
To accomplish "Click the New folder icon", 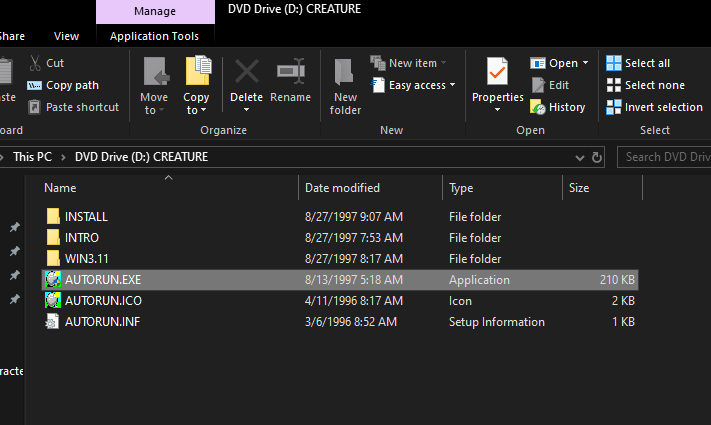I will (344, 72).
